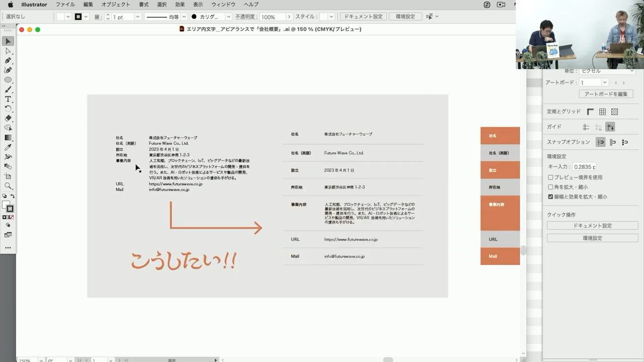The width and height of the screenshot is (644, 362).
Task: Open stroke color dropdown in control bar
Action: 86,17
